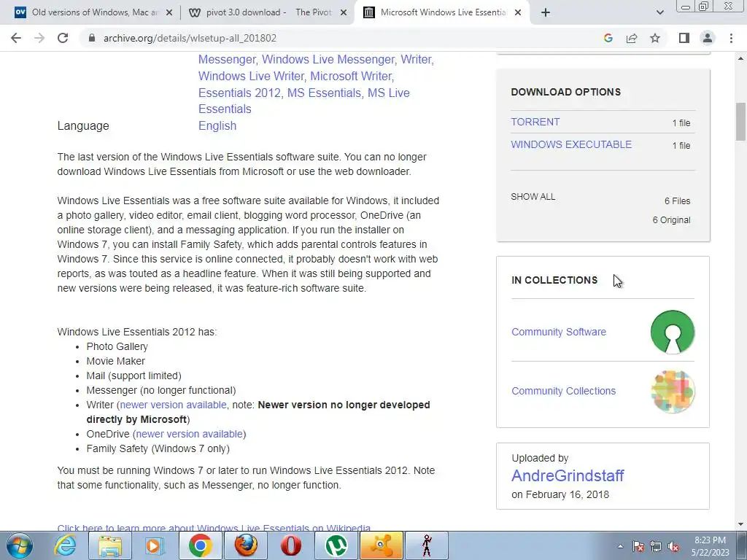
Task: Click Chrome taskbar icon
Action: point(200,545)
